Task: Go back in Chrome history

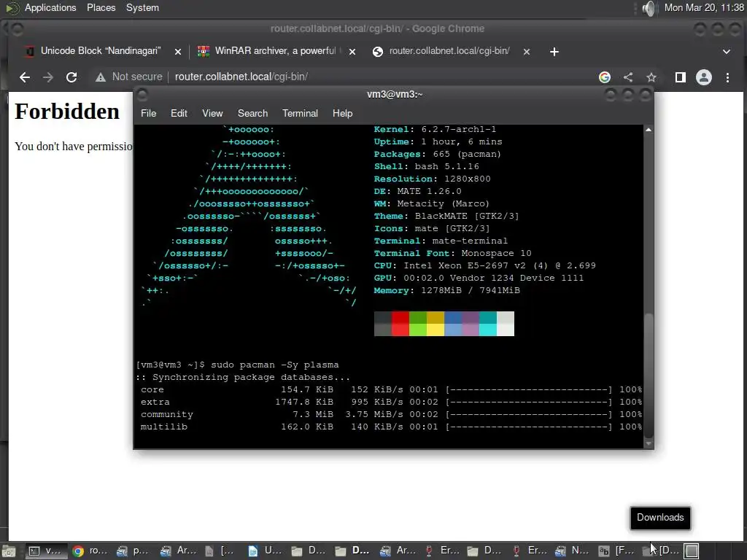Action: 25,77
